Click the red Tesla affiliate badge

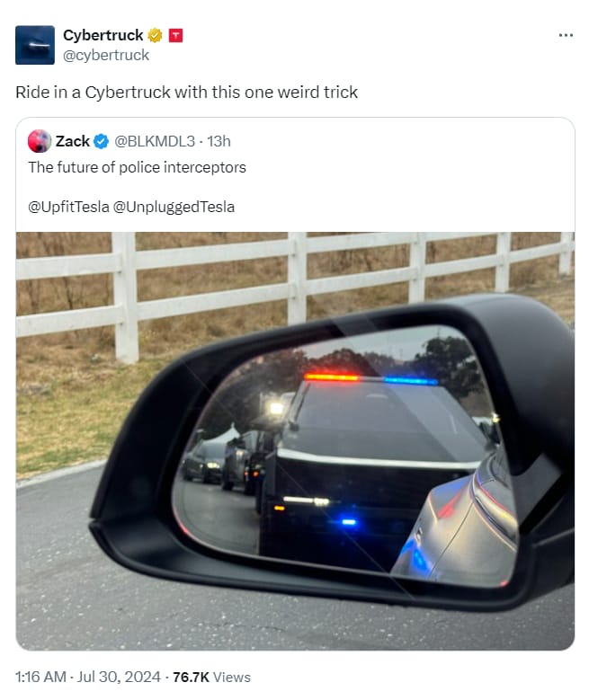[175, 35]
